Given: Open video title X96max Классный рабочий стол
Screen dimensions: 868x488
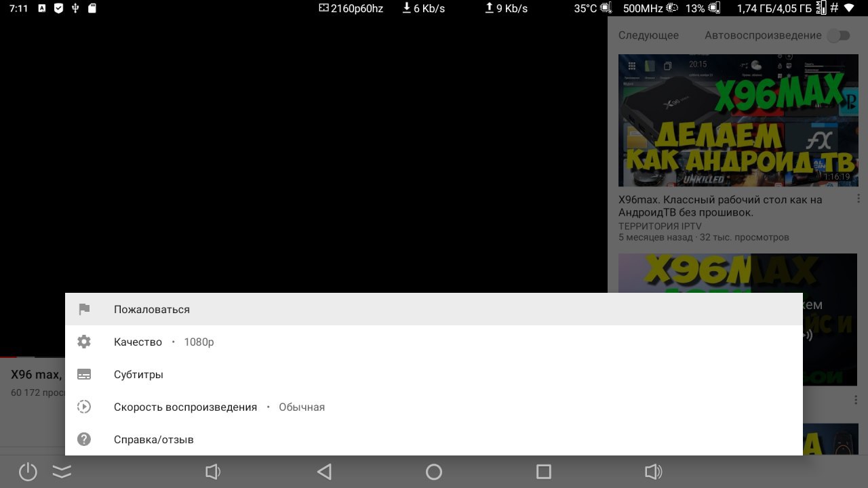Looking at the screenshot, I should pos(720,206).
